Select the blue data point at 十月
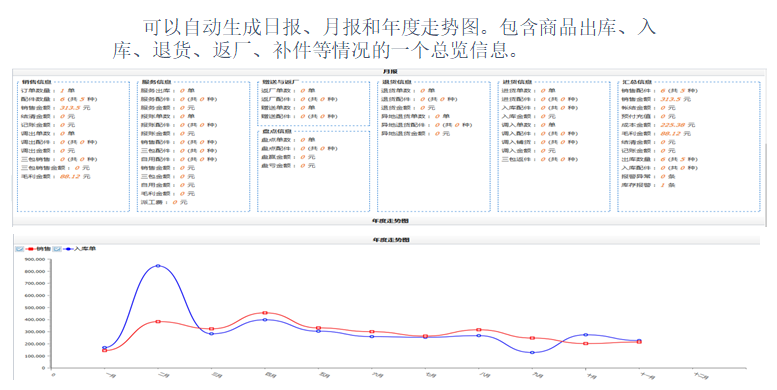Image resolution: width=777 pixels, height=390 pixels. coord(586,335)
